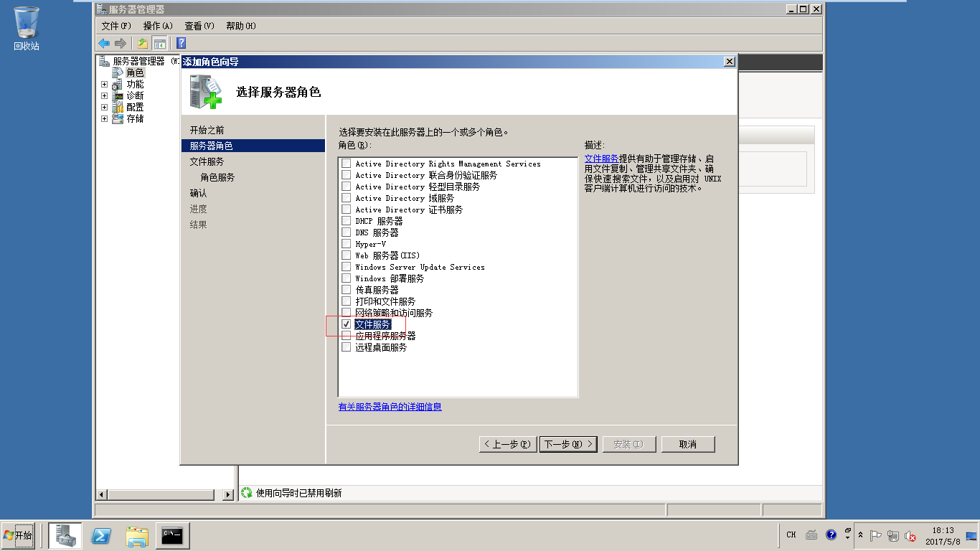Click the tree pane scrollbar left arrow
980x551 pixels.
101,494
